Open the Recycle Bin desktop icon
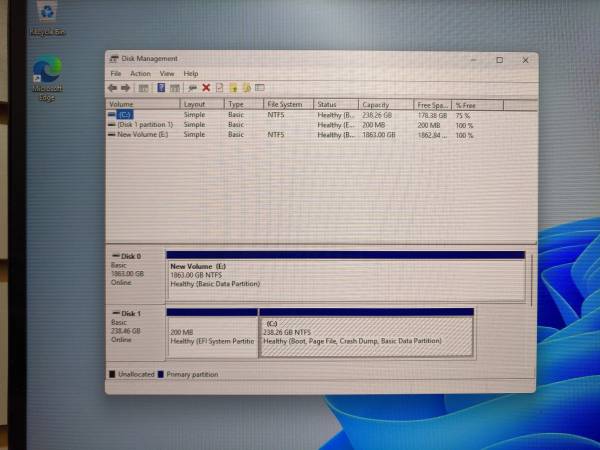 tap(46, 17)
